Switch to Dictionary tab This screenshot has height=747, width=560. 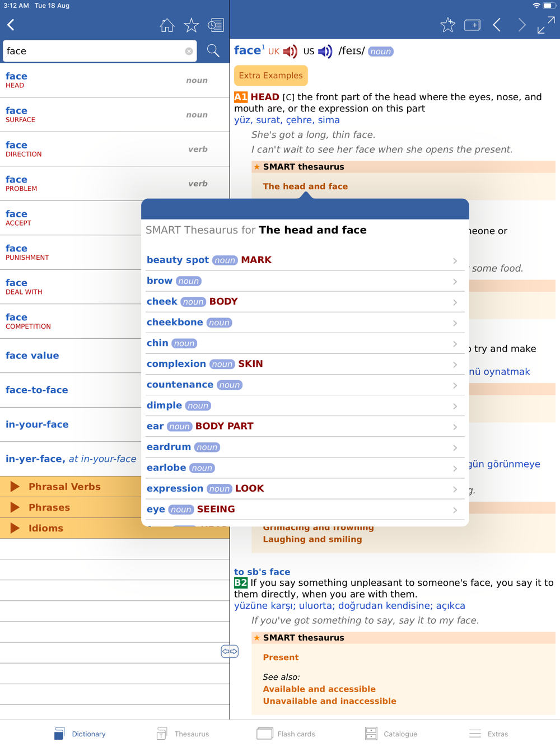coord(80,734)
